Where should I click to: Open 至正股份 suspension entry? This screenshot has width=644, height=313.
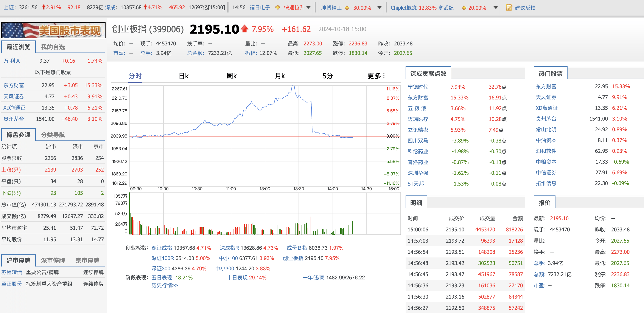point(11,284)
